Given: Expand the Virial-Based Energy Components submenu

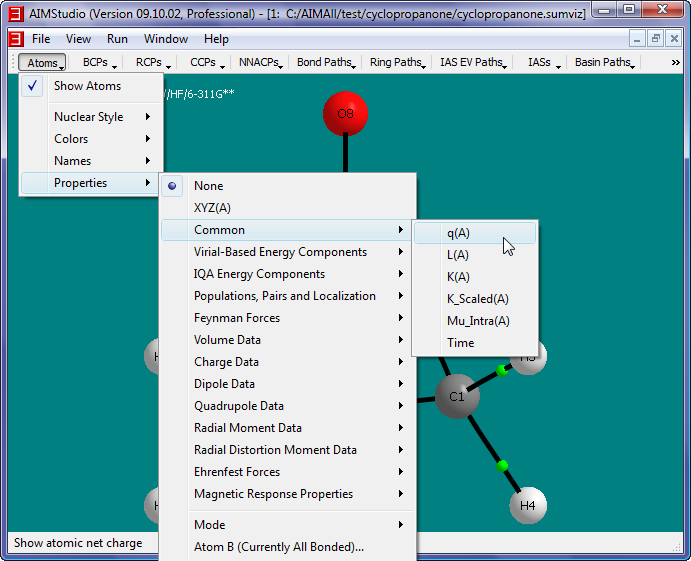Looking at the screenshot, I should coord(280,252).
